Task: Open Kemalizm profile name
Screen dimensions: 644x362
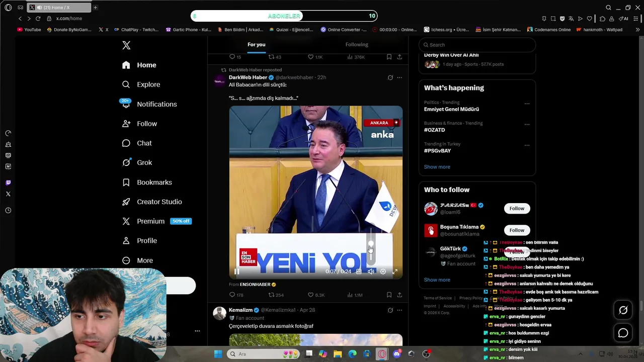Action: (x=240, y=310)
